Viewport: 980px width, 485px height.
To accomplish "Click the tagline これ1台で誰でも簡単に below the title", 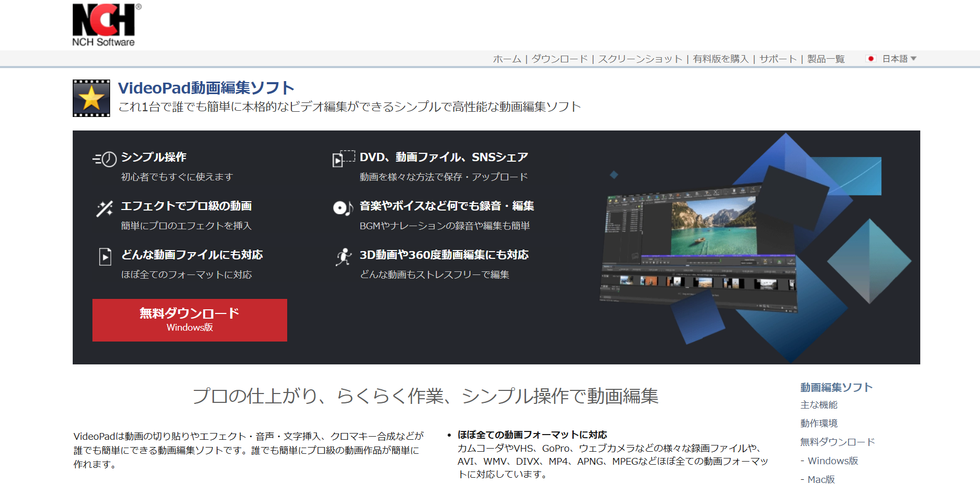I will tap(350, 107).
